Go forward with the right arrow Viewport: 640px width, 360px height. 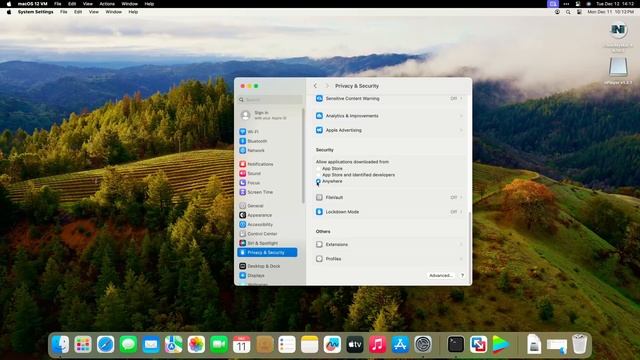click(327, 86)
